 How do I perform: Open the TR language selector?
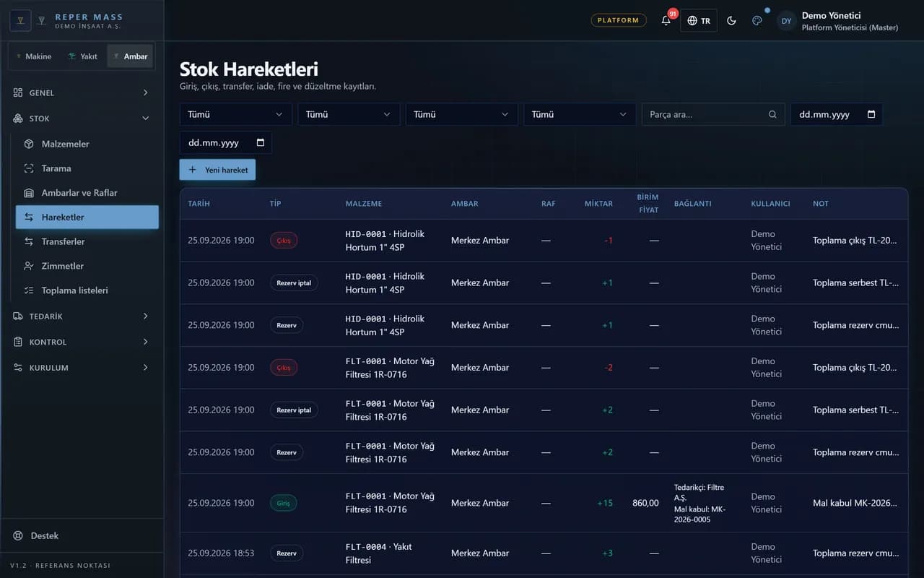(699, 20)
